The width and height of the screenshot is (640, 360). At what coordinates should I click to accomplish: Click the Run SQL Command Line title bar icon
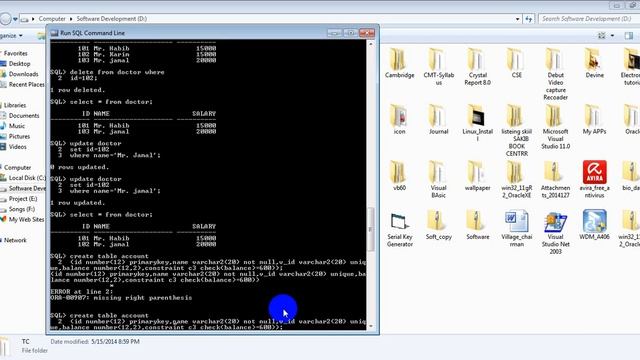(x=54, y=33)
